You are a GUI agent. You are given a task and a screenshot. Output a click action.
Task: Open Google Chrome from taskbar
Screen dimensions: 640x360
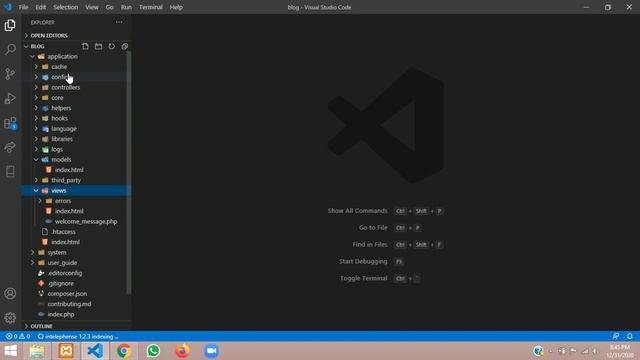[x=124, y=351]
